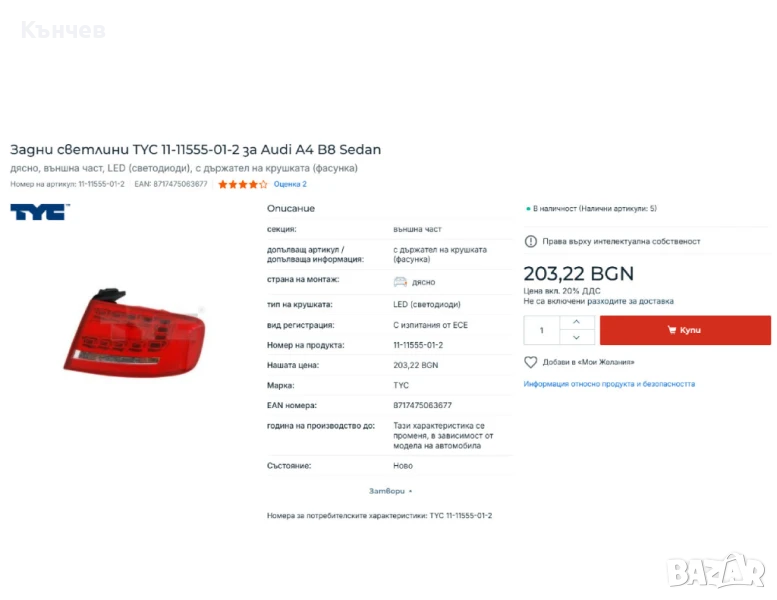Increase quantity with the up arrow
Screen dimensions: 777x600
click(x=576, y=323)
